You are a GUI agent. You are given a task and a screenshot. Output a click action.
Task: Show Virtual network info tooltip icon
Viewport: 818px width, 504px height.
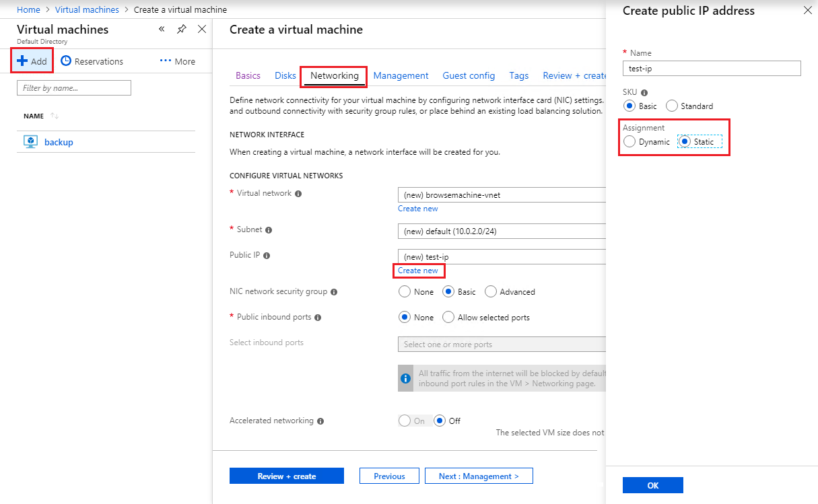(298, 194)
